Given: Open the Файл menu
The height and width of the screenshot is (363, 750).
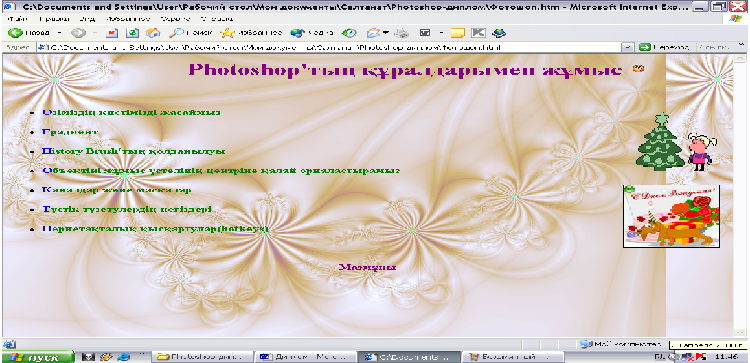Looking at the screenshot, I should 18,19.
